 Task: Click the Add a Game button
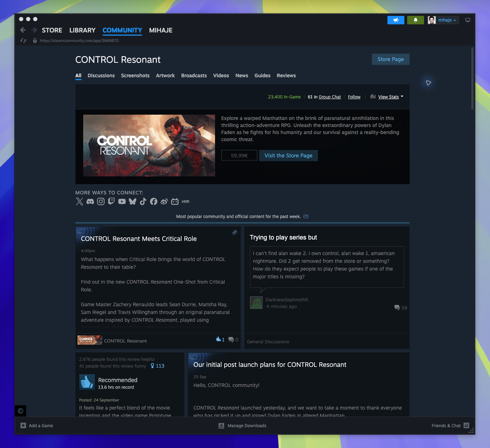coord(37,426)
